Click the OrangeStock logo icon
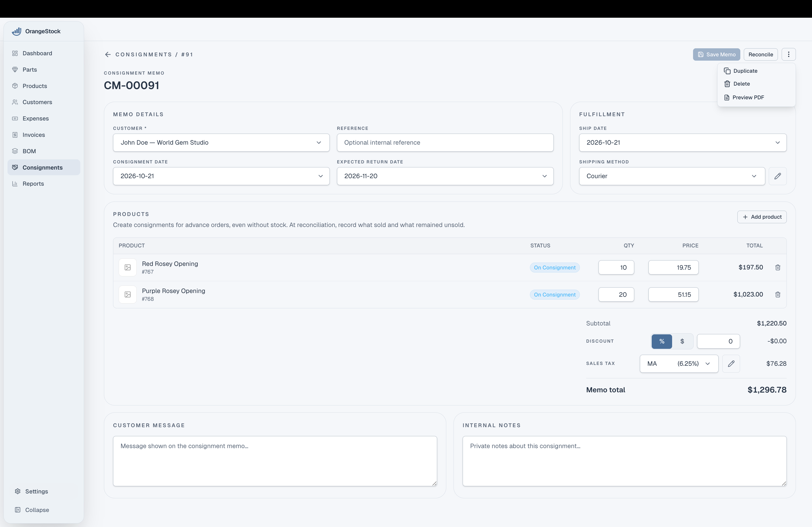 (16, 31)
